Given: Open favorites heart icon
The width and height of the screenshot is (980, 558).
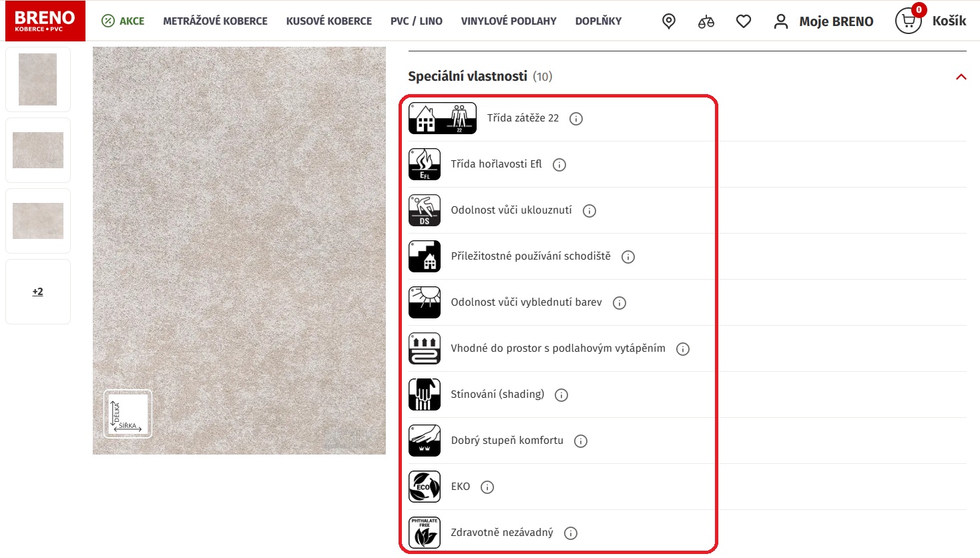Looking at the screenshot, I should tap(744, 21).
